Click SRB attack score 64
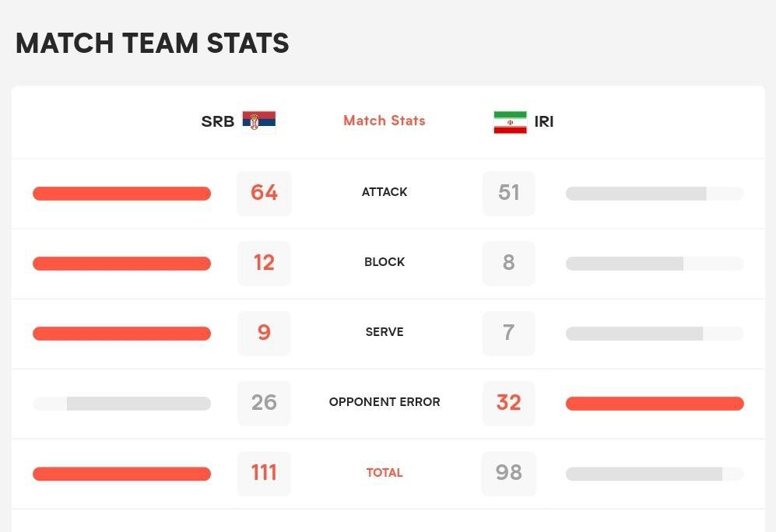The width and height of the screenshot is (776, 532). tap(264, 193)
